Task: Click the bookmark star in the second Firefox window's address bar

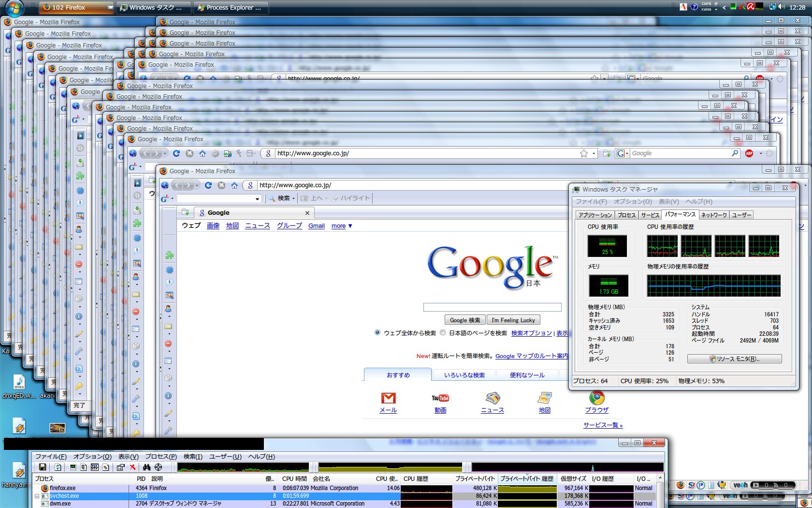Action: pyautogui.click(x=584, y=153)
